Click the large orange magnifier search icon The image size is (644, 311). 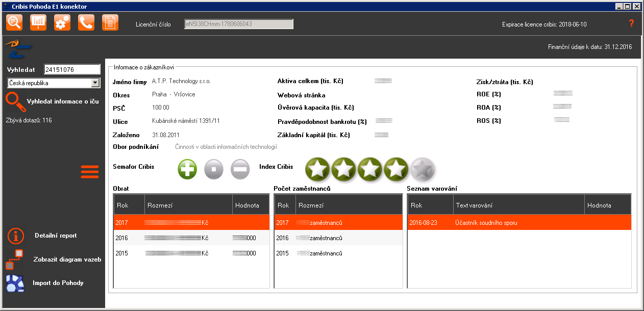[15, 102]
